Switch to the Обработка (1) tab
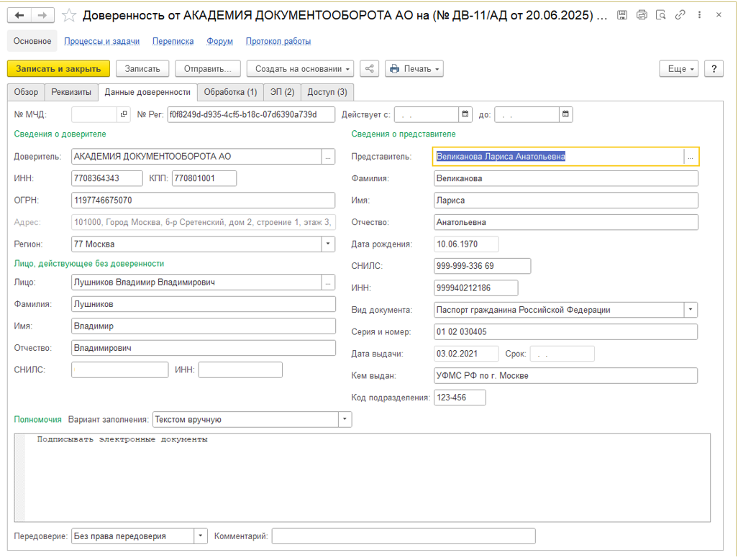Screen dimensions: 738x560 (230, 92)
